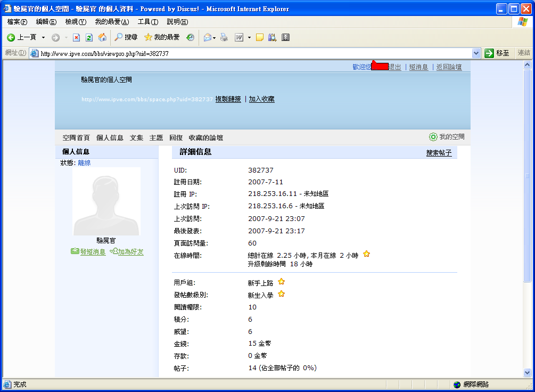Open the Search (搜尋) toolbar button
This screenshot has width=535, height=392.
pyautogui.click(x=126, y=37)
